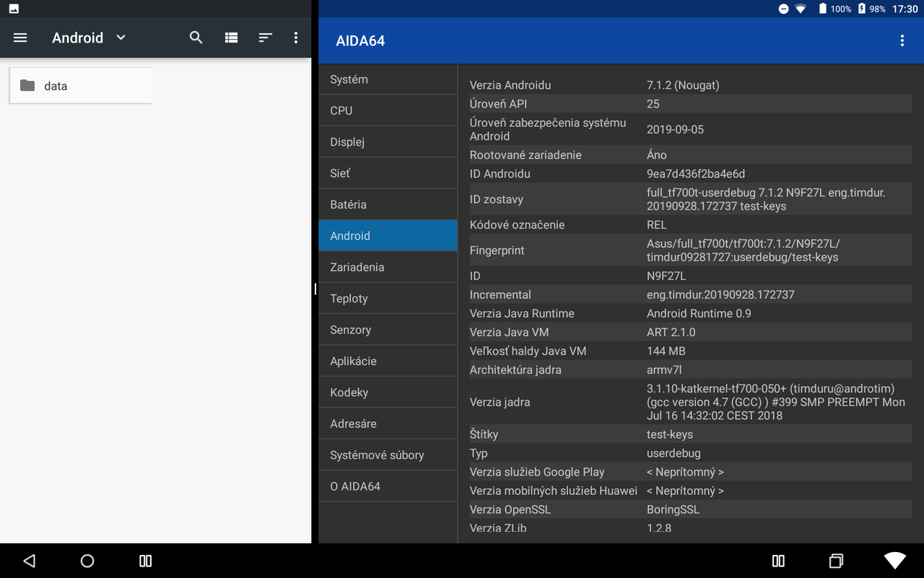Open the file manager hamburger menu
This screenshot has width=924, height=578.
tap(20, 38)
